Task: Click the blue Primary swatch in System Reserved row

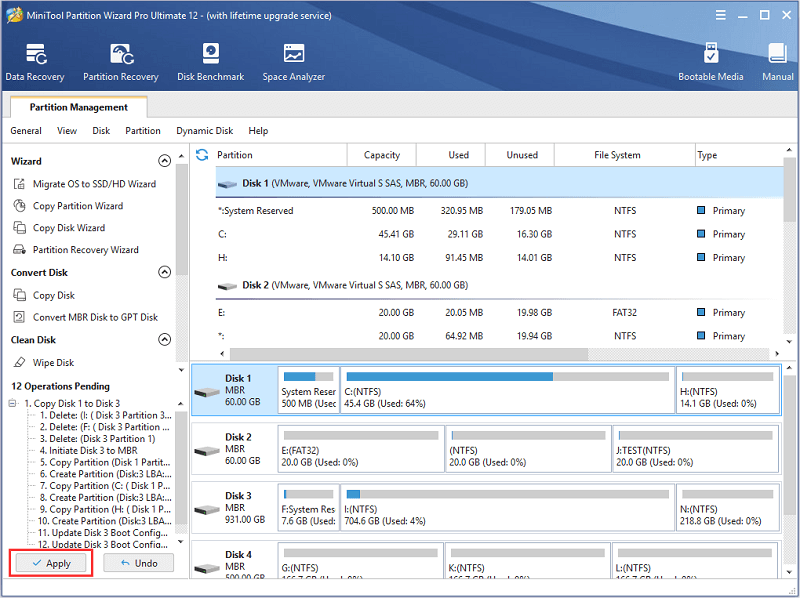Action: 701,210
